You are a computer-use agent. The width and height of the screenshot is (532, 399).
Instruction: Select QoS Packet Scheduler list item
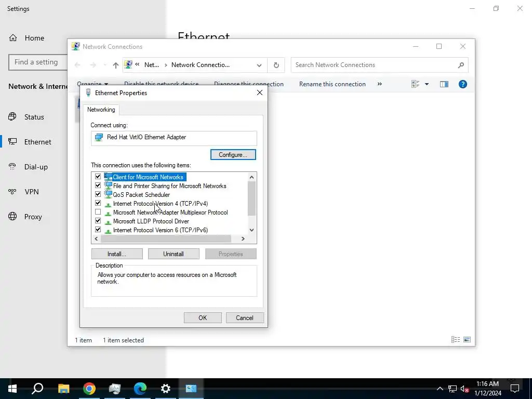pyautogui.click(x=141, y=195)
